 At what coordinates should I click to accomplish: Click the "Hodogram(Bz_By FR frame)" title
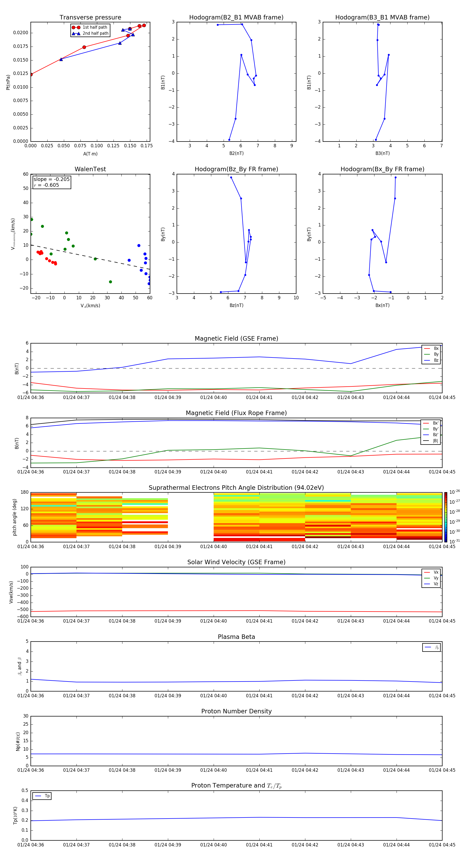(x=236, y=169)
